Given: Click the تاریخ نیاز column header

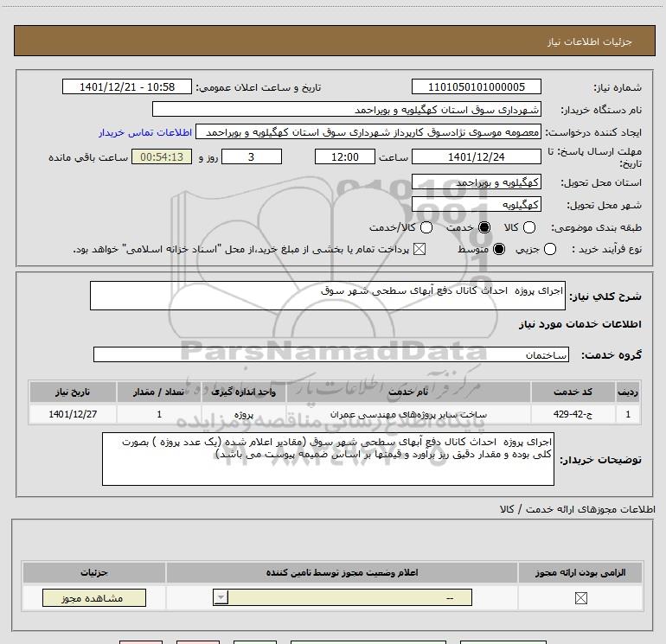Looking at the screenshot, I should click(73, 392).
